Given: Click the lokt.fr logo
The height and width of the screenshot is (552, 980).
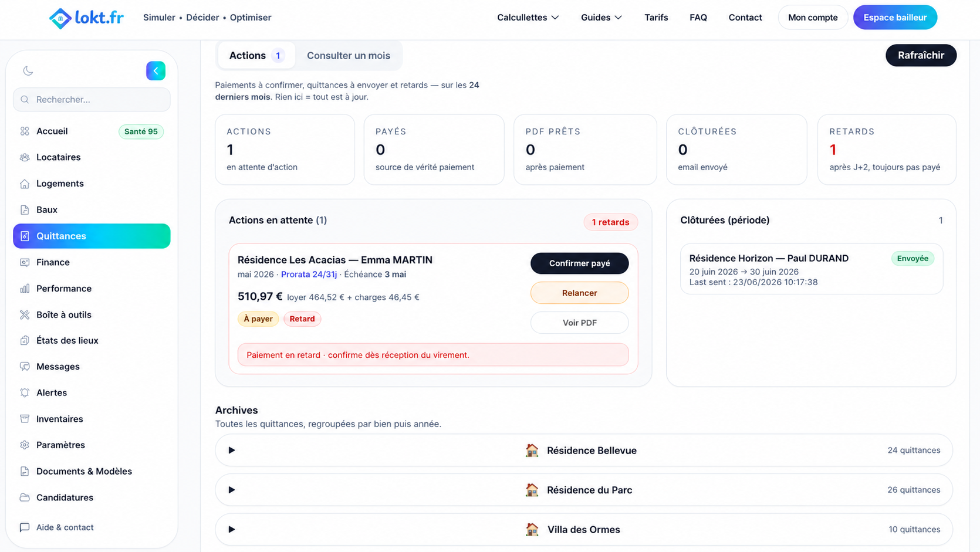Looking at the screenshot, I should coord(86,18).
